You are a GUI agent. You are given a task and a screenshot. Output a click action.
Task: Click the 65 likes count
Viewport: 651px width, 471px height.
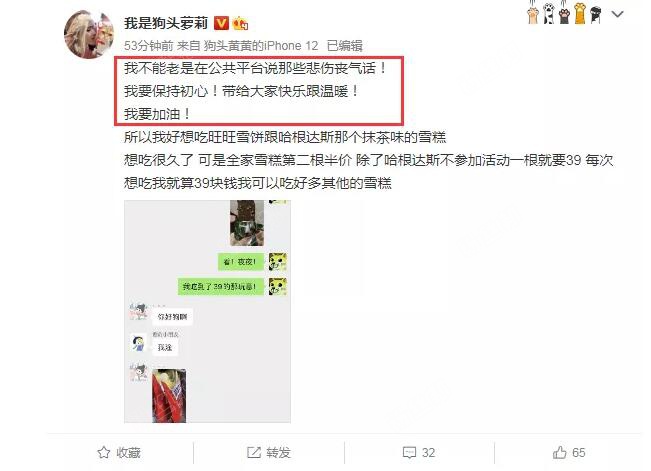click(579, 452)
